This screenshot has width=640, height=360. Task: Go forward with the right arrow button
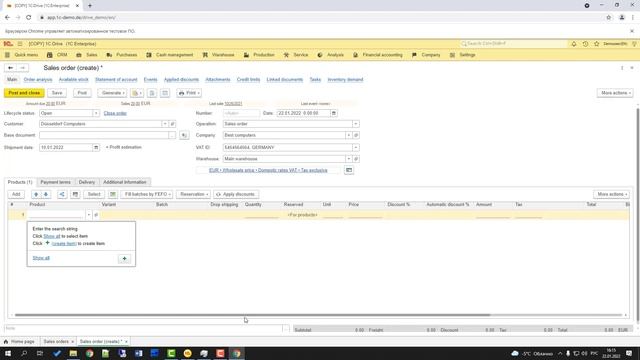pyautogui.click(x=23, y=68)
